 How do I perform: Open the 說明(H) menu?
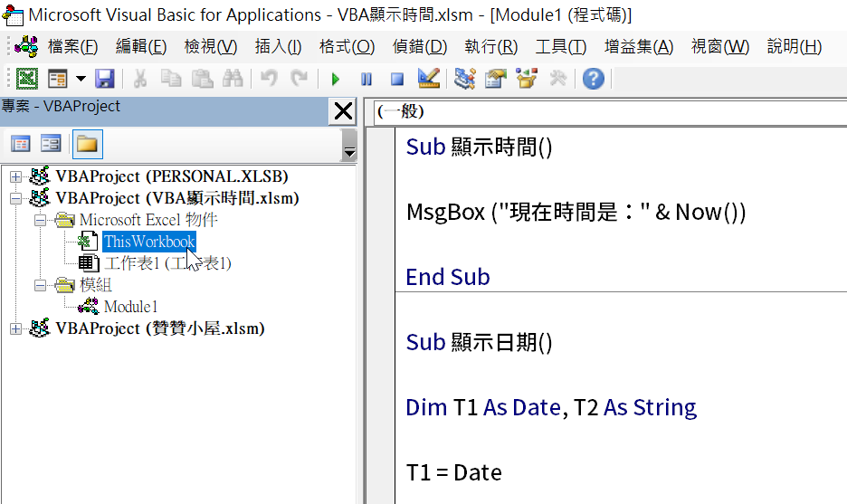795,47
